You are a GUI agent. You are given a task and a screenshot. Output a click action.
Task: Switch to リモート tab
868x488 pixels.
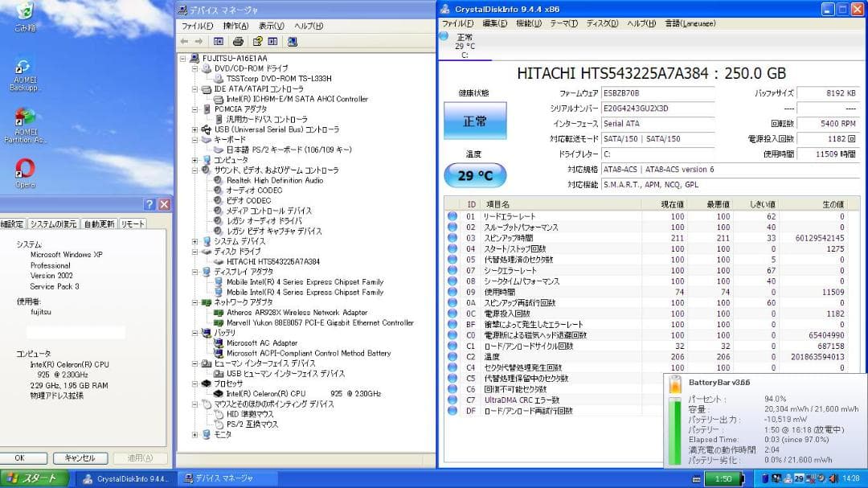pos(133,223)
